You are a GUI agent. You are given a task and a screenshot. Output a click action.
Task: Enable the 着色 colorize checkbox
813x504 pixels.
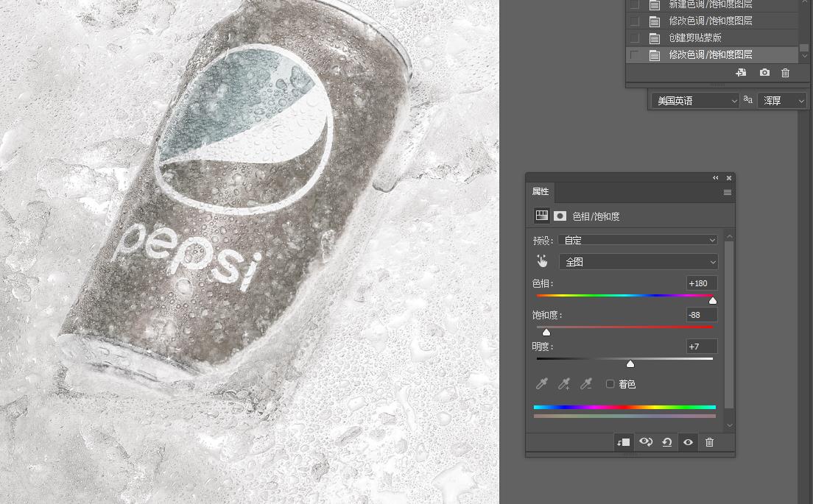[x=610, y=384]
